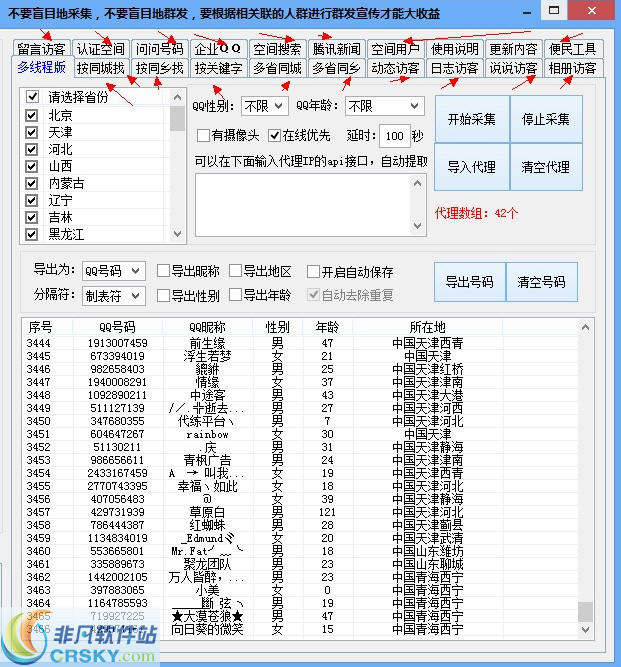Screen dimensions: 621x667
Task: Sort by the 所在地 column header
Action: point(427,327)
